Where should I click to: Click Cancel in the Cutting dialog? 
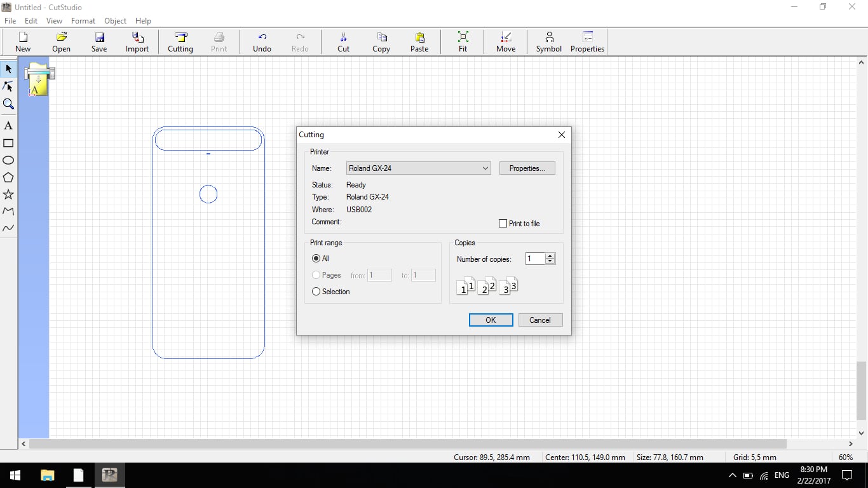(540, 320)
